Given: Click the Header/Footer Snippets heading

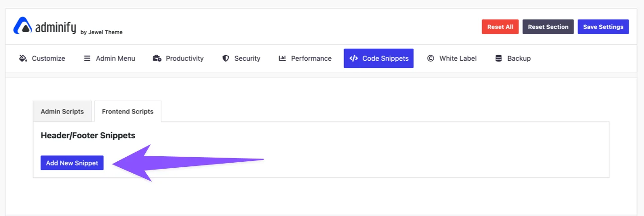Looking at the screenshot, I should (88, 136).
